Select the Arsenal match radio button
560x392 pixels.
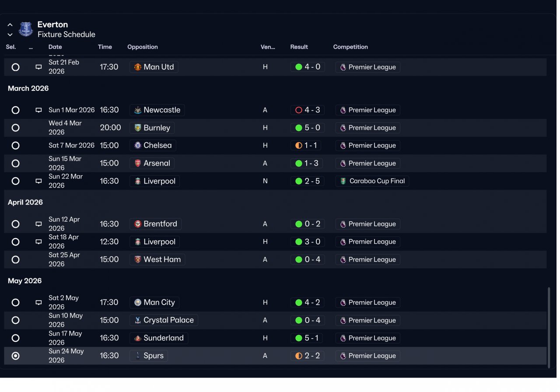pos(16,163)
